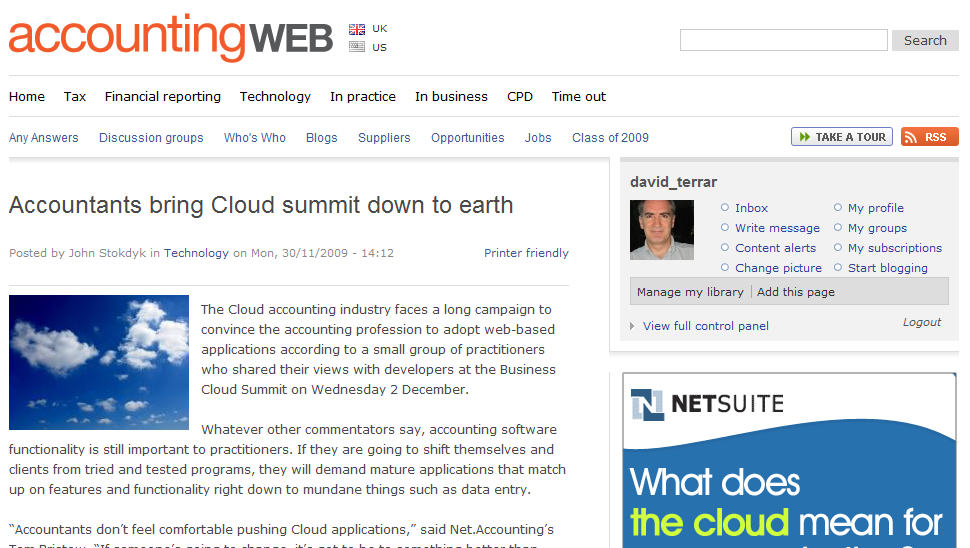Click the NetSuite logo in advertisement

pos(707,405)
